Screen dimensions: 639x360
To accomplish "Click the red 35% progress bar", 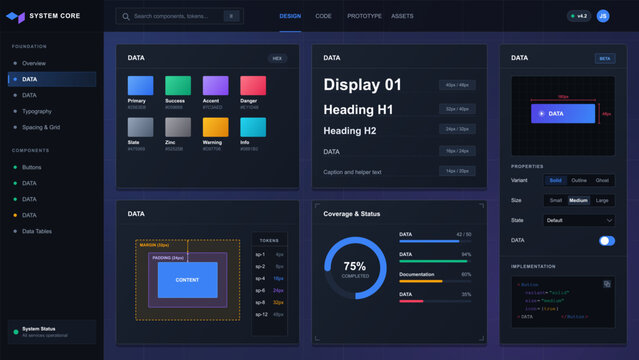I will click(435, 301).
